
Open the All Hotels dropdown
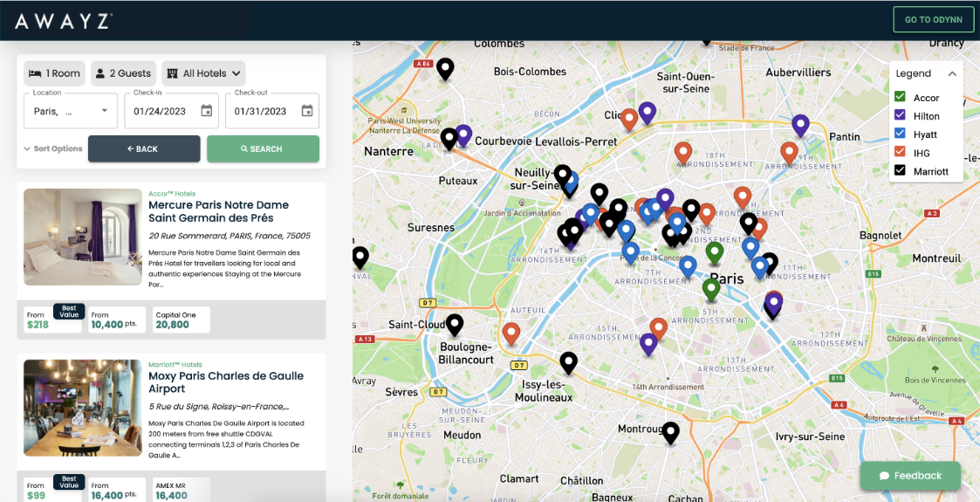[203, 73]
